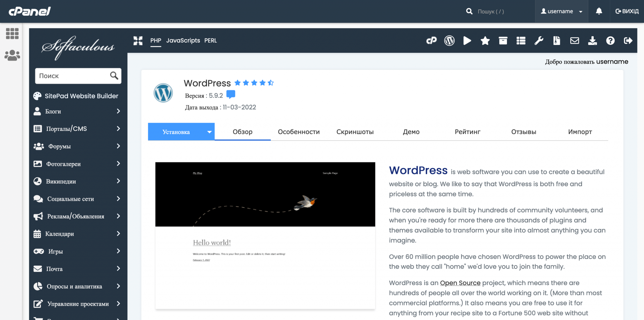Click the archive box icon in the toolbar
Screen dimensions: 644x320
tap(503, 40)
